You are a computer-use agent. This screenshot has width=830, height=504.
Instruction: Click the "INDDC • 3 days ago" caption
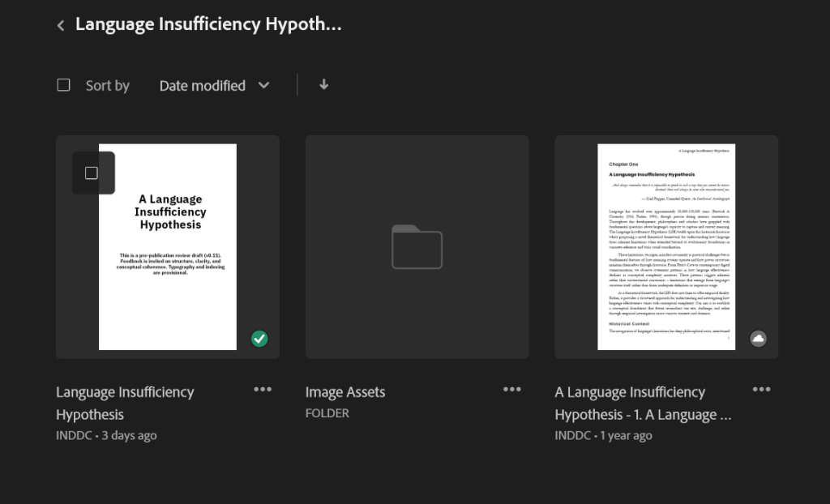click(106, 435)
